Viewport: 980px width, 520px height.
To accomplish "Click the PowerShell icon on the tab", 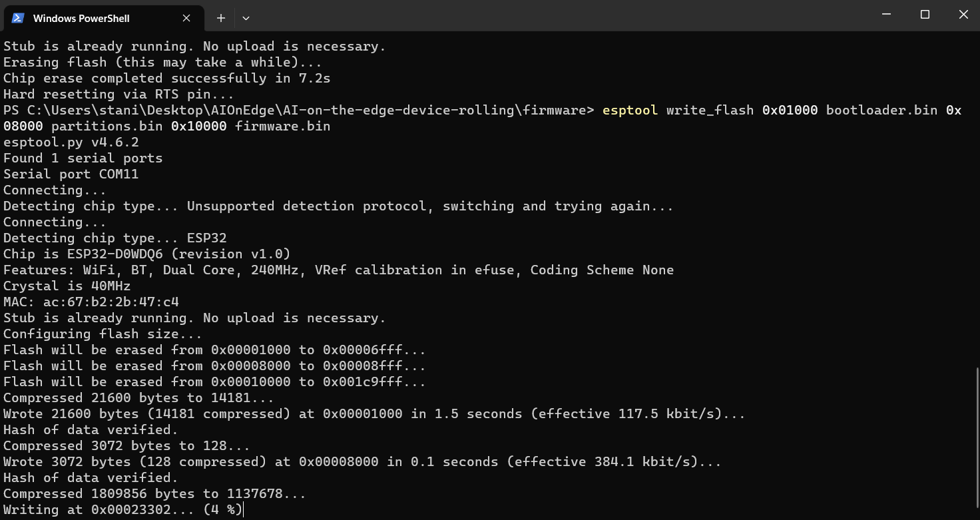I will tap(18, 18).
